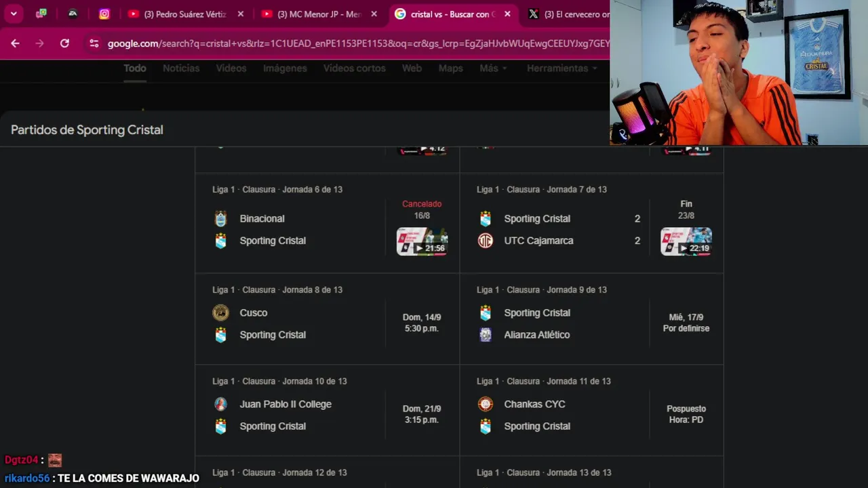Switch to the Noticias search filter

pos(181,68)
